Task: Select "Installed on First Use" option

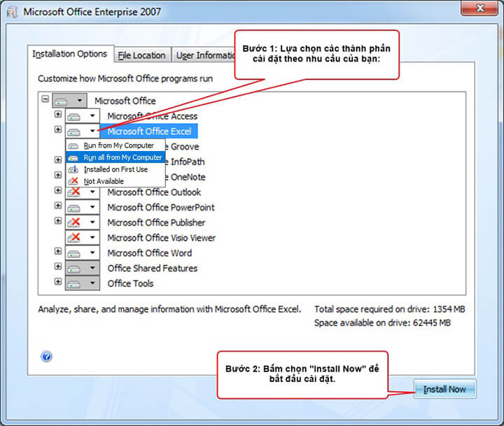Action: click(x=115, y=169)
